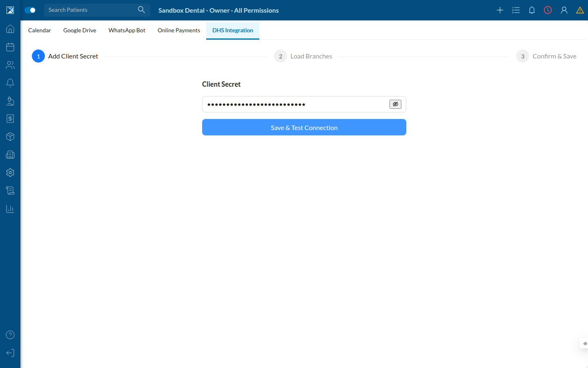This screenshot has width=588, height=368.
Task: Open the settings gear in sidebar
Action: [x=10, y=173]
